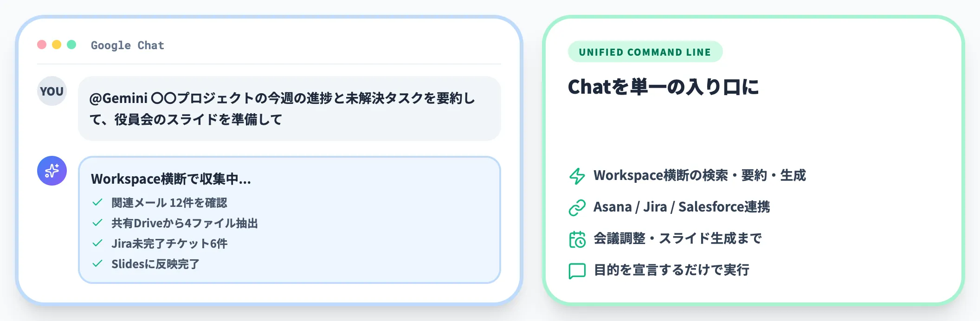This screenshot has height=321, width=980.
Task: Click the calendar clock icon
Action: click(x=577, y=239)
